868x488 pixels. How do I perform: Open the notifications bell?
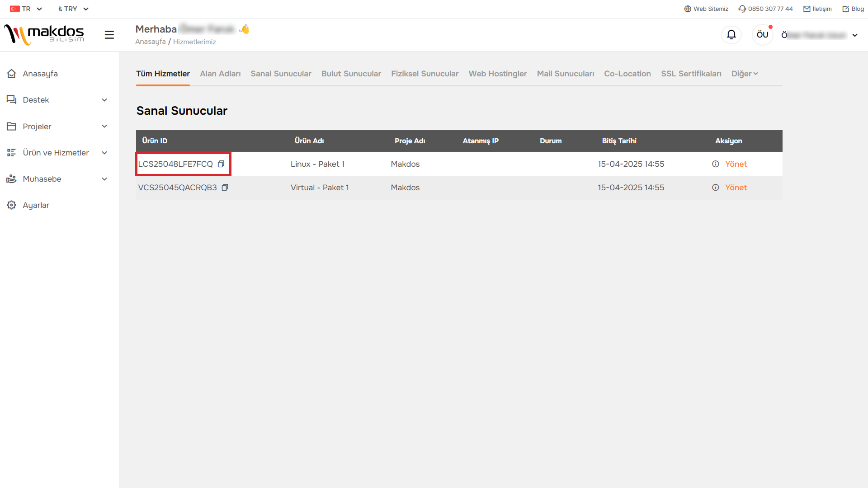tap(731, 35)
